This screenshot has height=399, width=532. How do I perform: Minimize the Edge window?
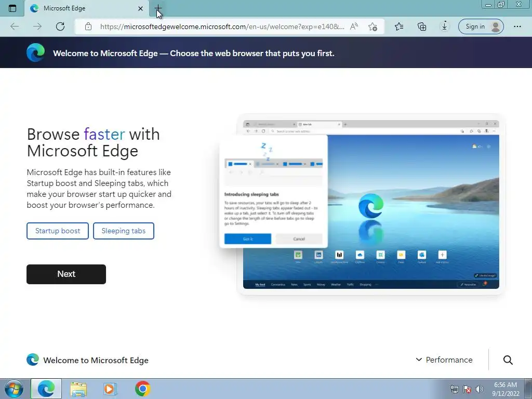(x=488, y=5)
